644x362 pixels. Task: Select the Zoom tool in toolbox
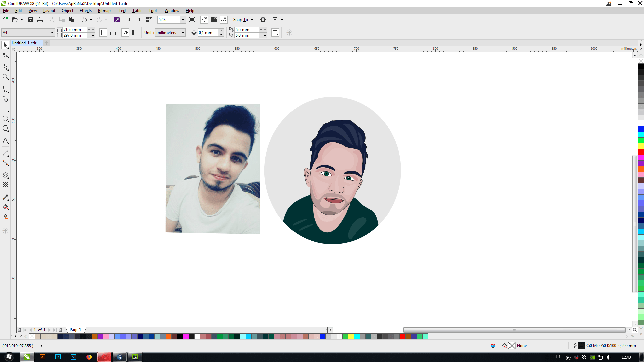5,77
